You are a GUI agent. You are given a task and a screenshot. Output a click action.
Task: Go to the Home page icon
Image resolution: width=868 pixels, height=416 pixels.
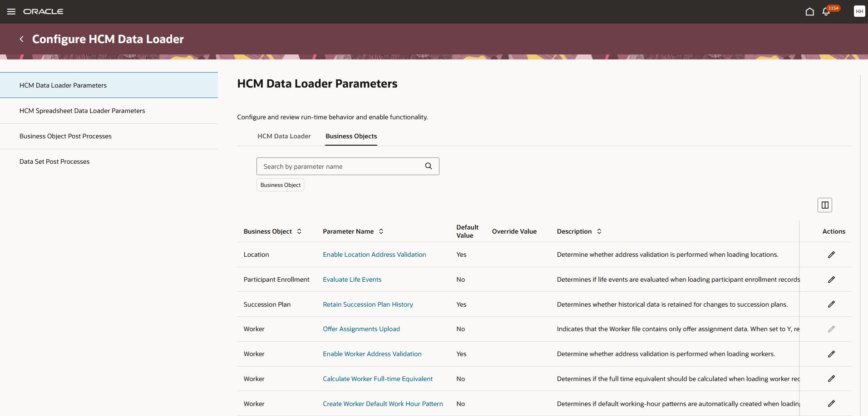(x=809, y=12)
